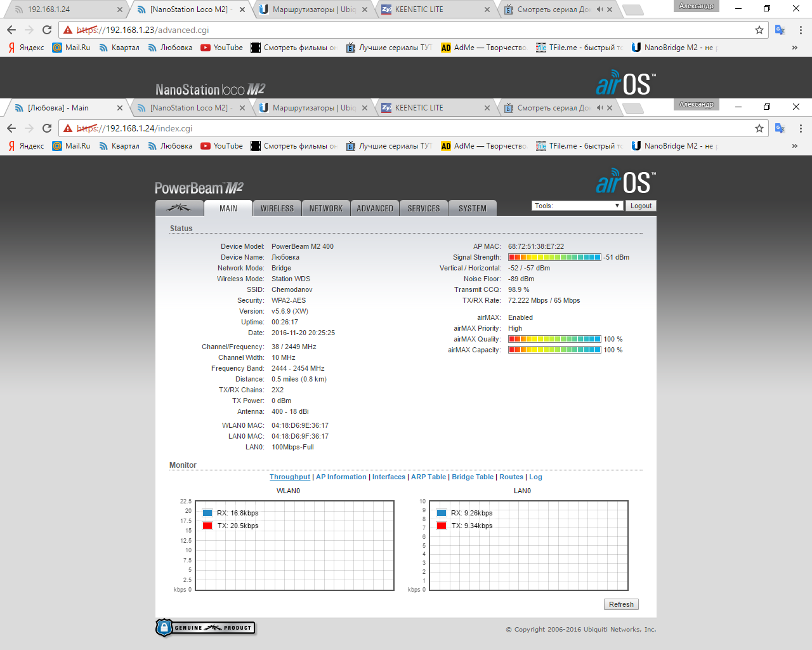Open YouTube bookmark in front window
The height and width of the screenshot is (650, 812).
click(x=221, y=146)
